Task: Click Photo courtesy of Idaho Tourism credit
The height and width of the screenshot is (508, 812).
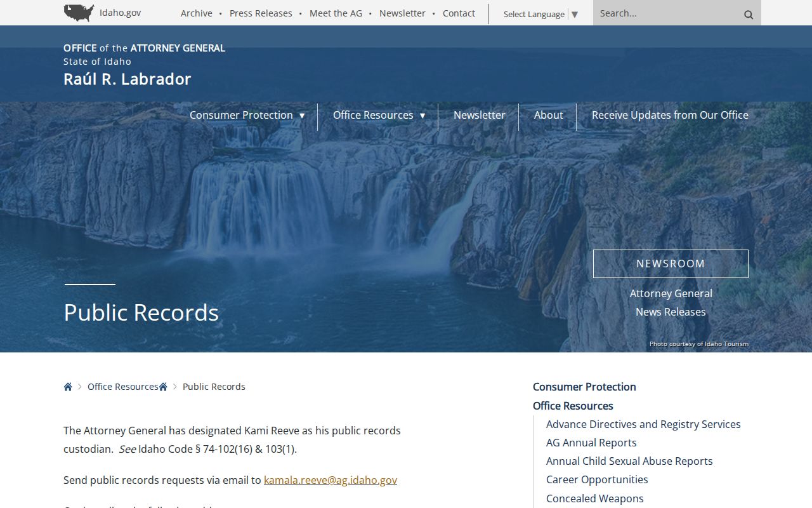Action: click(x=698, y=344)
